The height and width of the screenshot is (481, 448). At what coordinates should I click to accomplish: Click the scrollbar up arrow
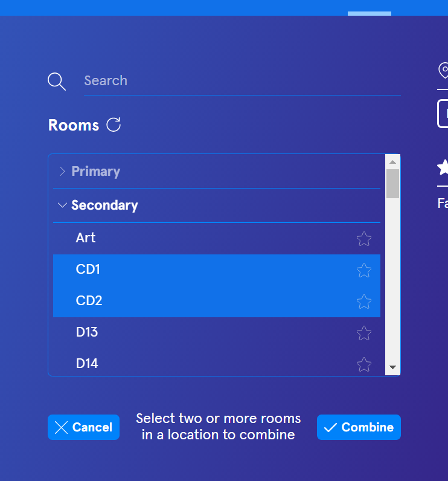392,162
